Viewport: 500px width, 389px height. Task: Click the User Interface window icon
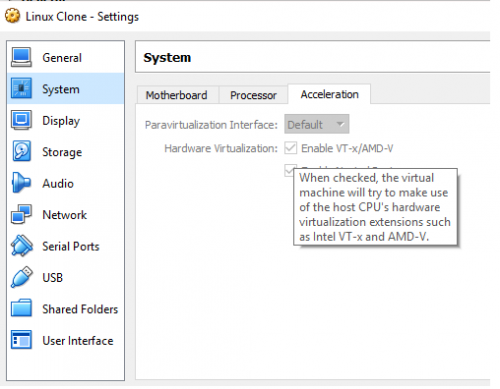(x=21, y=340)
